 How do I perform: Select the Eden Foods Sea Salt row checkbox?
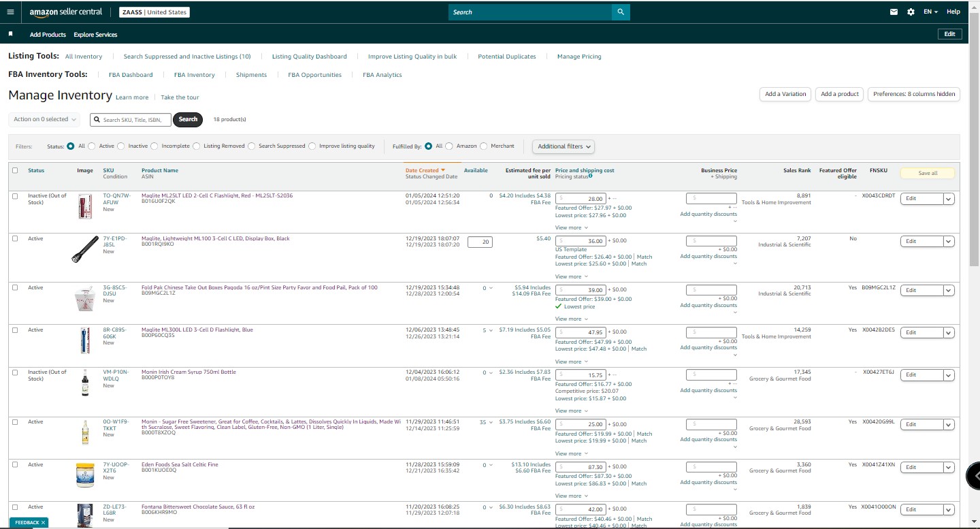pyautogui.click(x=15, y=464)
